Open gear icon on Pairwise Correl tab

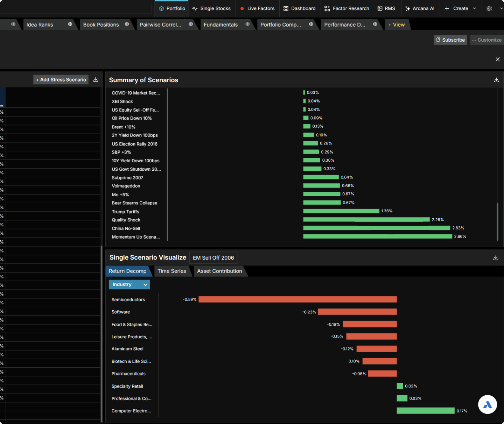point(191,24)
